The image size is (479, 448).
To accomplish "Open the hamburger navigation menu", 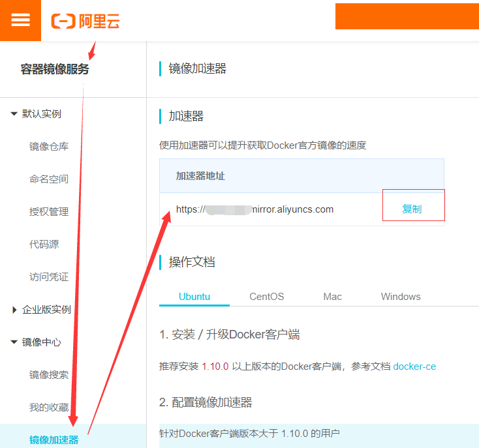I will coord(20,20).
